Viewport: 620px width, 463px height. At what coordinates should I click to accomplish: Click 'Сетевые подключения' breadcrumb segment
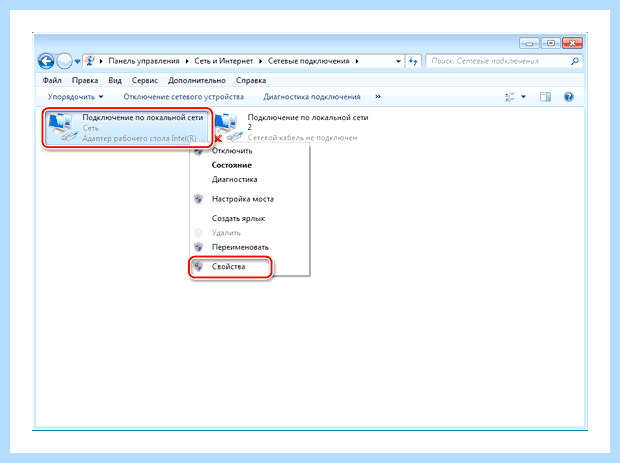(308, 61)
